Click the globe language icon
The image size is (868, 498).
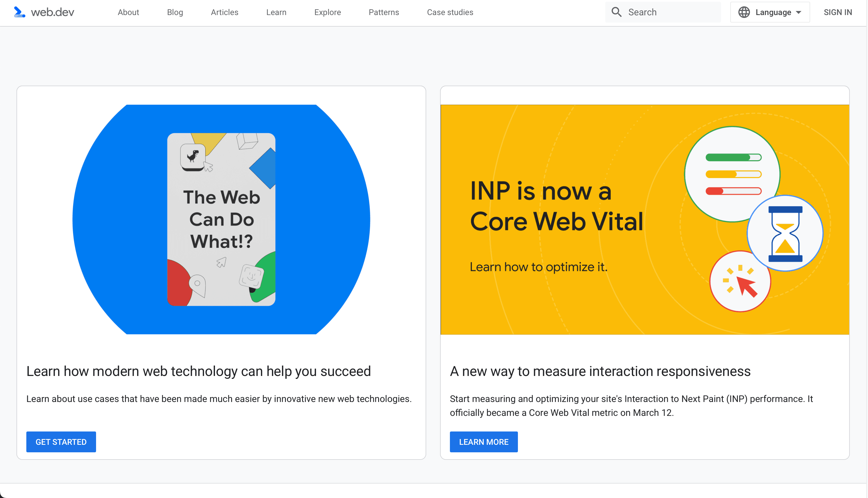pyautogui.click(x=744, y=12)
